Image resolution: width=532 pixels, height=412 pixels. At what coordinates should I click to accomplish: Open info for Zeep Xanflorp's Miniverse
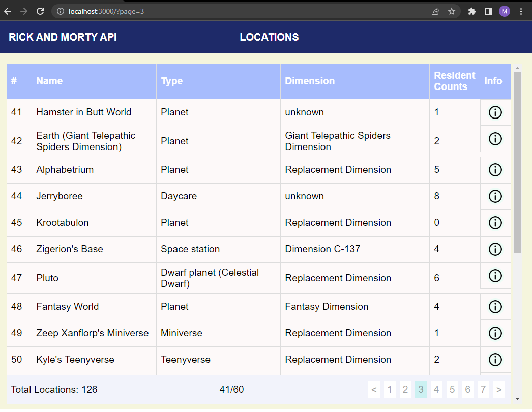(495, 333)
